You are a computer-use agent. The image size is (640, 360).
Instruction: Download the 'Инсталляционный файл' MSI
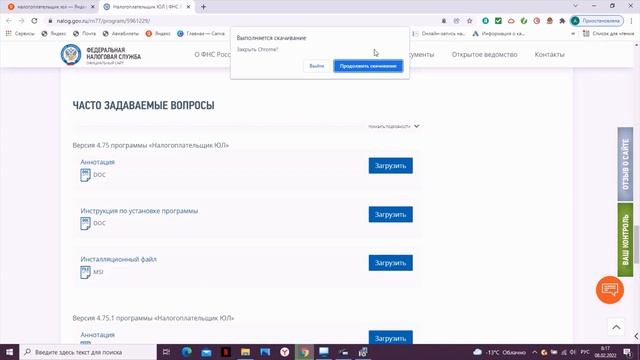[390, 263]
